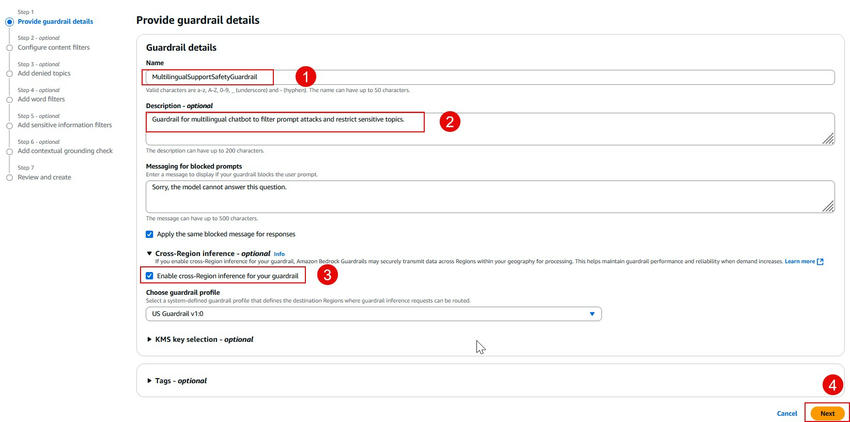Collapse the Cross-Region inference section
Image resolution: width=850 pixels, height=422 pixels.
pyautogui.click(x=150, y=254)
